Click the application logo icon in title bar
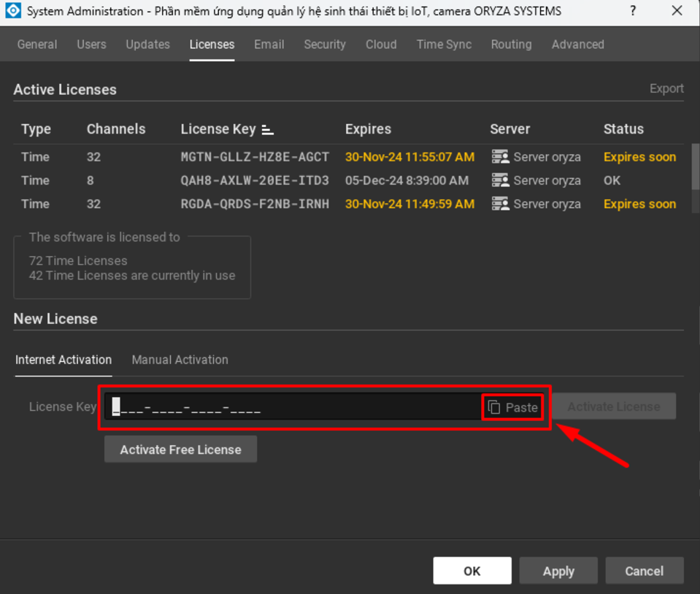This screenshot has height=594, width=700. pyautogui.click(x=13, y=11)
